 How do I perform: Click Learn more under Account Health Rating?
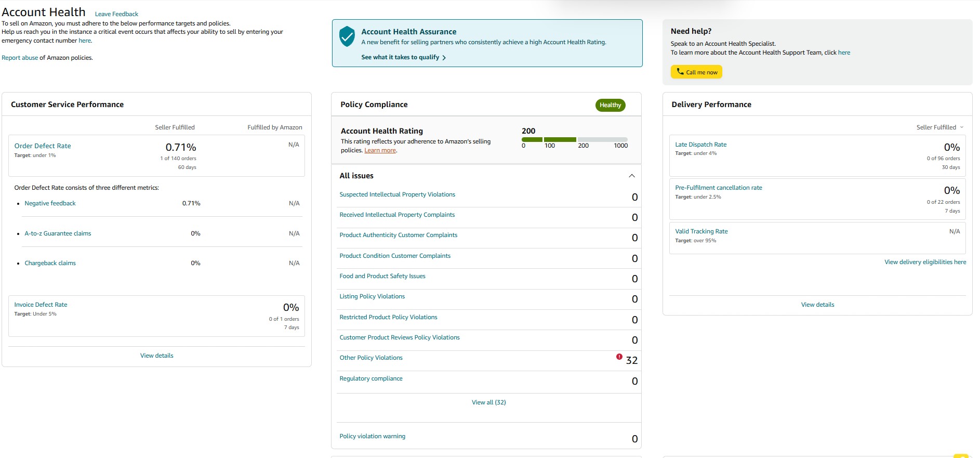[380, 150]
